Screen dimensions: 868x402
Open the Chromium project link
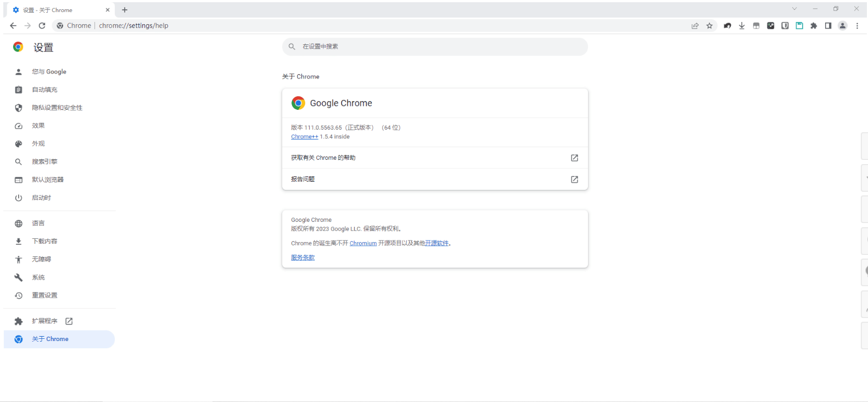[x=363, y=243]
